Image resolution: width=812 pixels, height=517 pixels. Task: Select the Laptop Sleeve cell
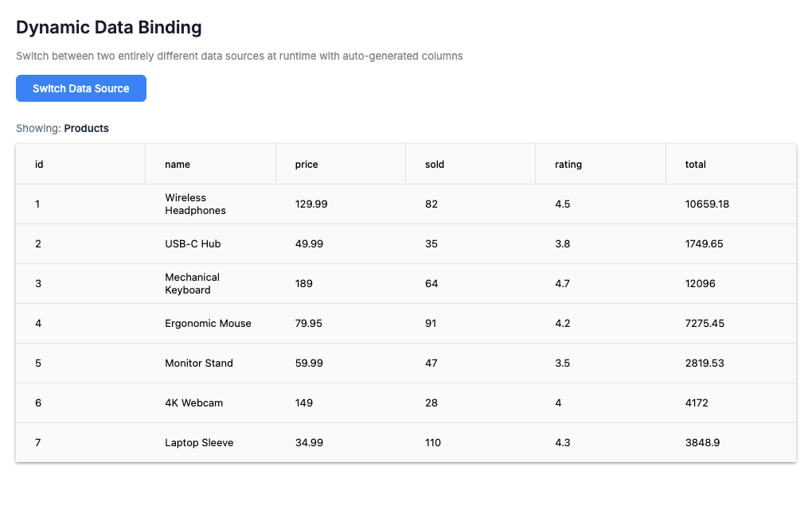pos(199,443)
